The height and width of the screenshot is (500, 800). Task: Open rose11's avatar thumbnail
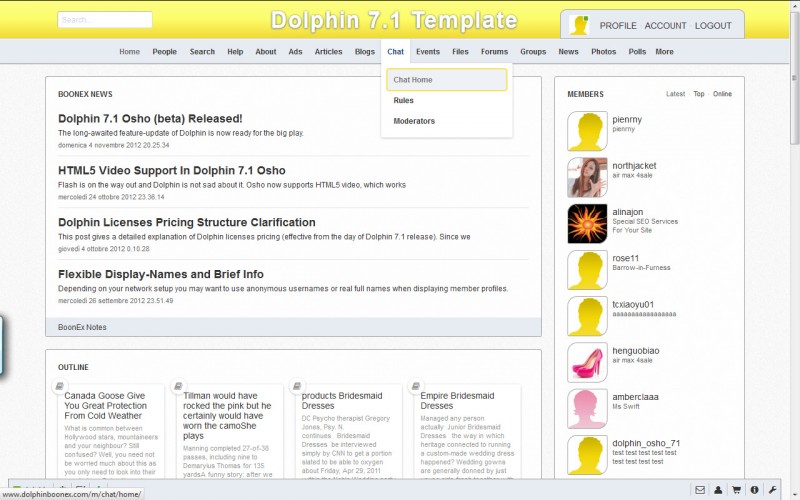coord(587,270)
